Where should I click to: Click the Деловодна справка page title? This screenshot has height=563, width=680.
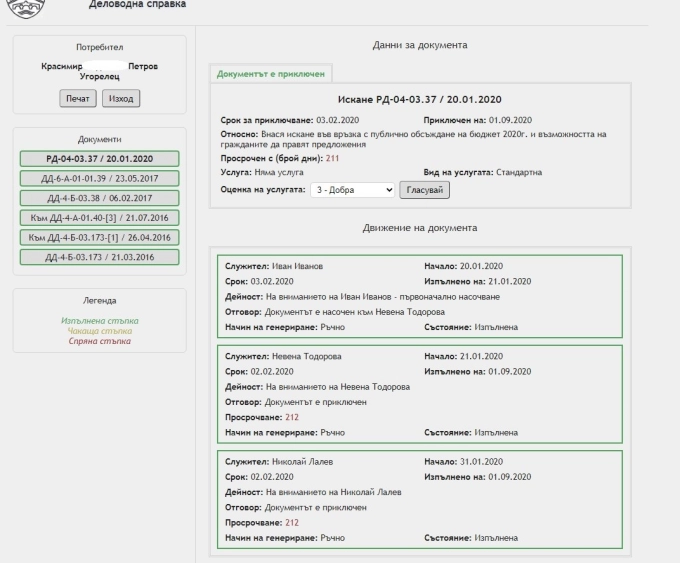coord(137,5)
